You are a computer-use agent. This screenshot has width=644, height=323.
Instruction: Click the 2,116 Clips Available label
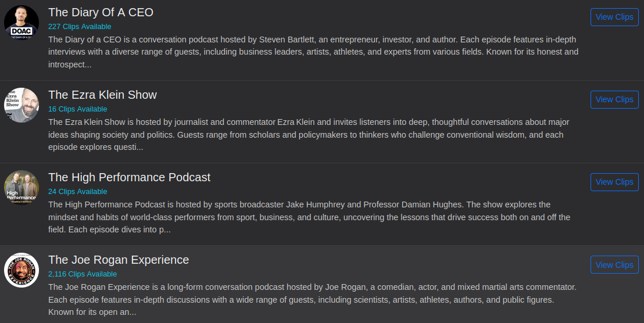click(x=83, y=274)
